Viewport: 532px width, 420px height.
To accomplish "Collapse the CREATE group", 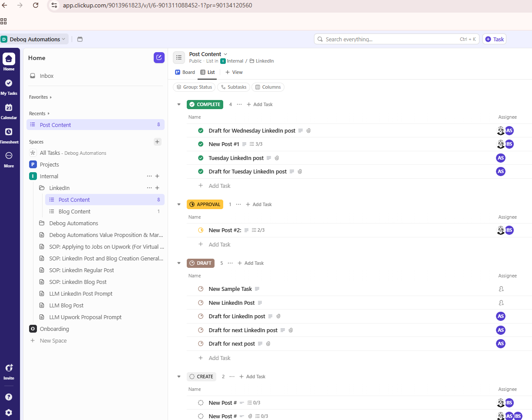I will pos(178,377).
